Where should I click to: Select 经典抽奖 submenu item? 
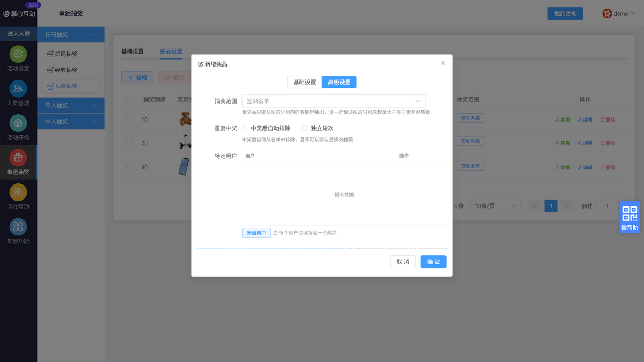67,70
